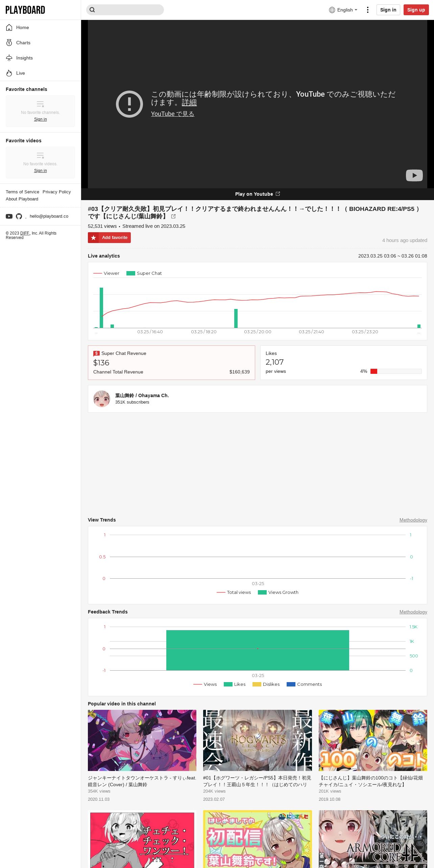Toggle the Super Chat legend series

144,273
